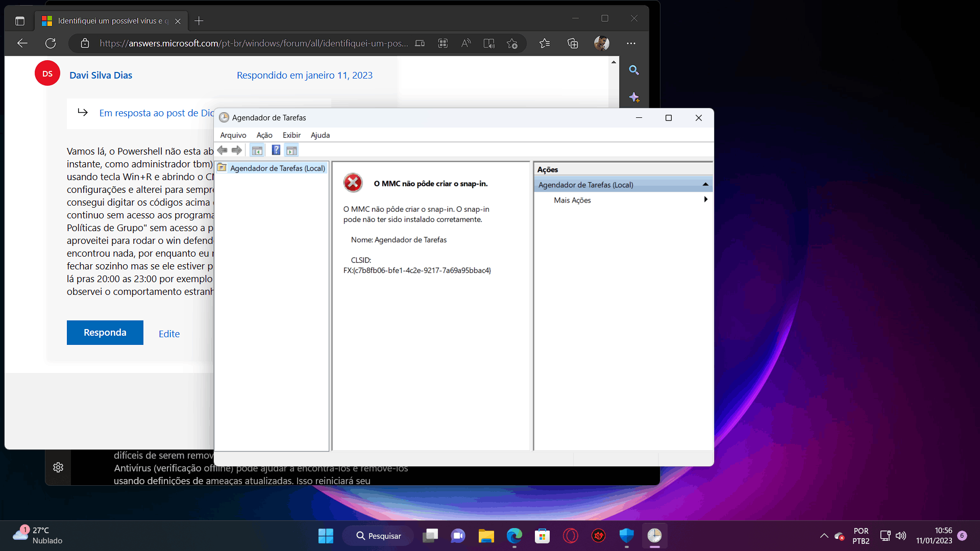Click Em resposta ao post link

point(156,113)
